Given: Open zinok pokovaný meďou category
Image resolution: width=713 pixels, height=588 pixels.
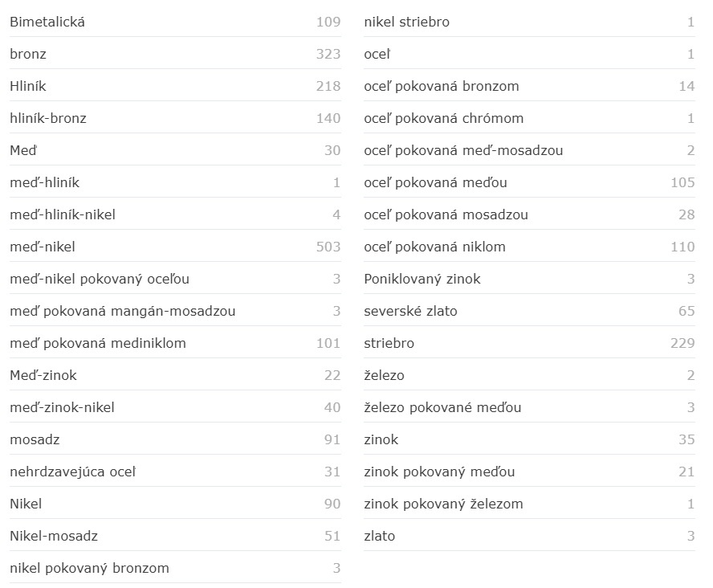Looking at the screenshot, I should point(439,472).
